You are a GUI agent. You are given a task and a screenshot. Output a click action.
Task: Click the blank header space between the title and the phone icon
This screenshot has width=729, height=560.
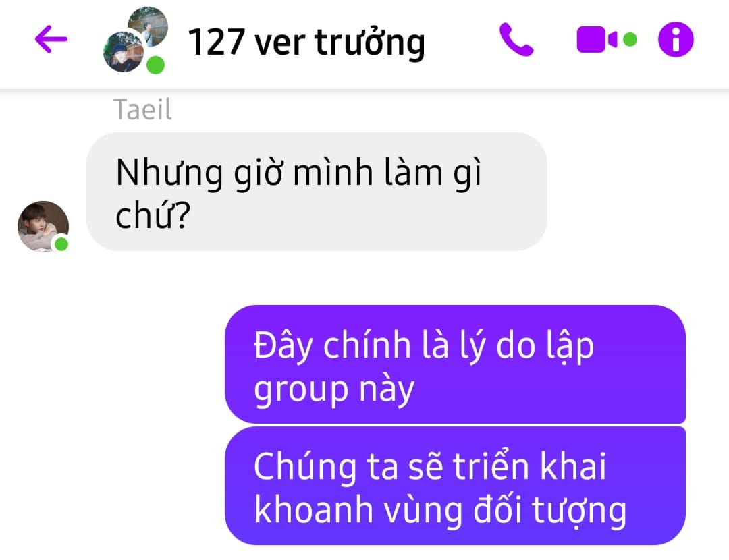[462, 41]
